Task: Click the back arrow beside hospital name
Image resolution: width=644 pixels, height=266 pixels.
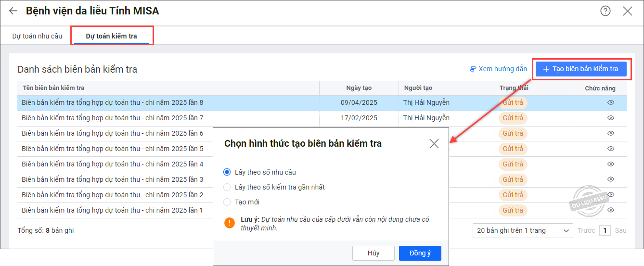Action: pyautogui.click(x=13, y=11)
